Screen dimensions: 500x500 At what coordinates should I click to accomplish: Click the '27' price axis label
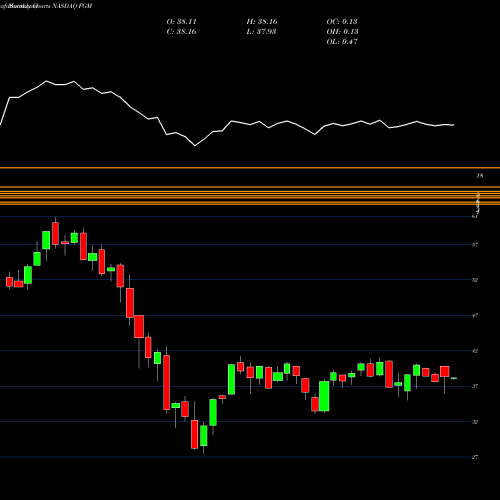point(475,457)
